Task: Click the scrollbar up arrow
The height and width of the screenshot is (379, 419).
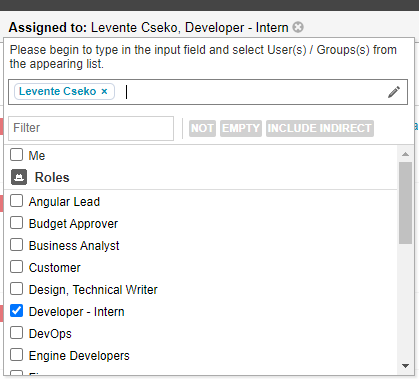Action: [405, 154]
